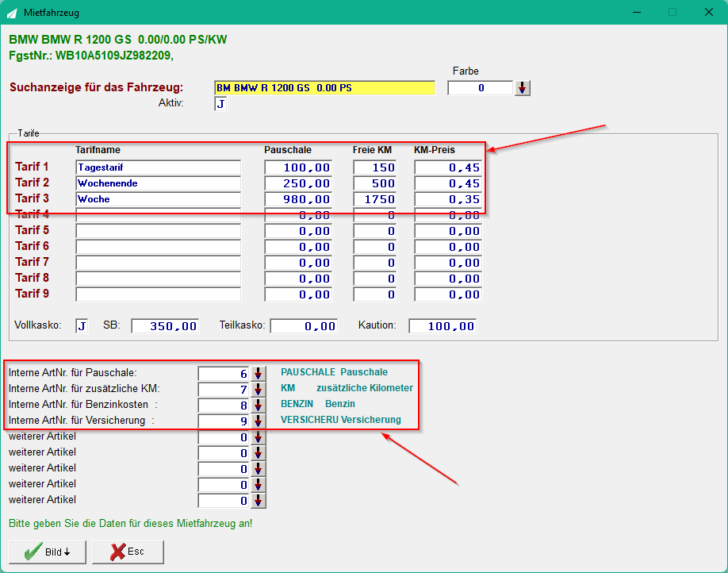Open article lookup for Benzinkosten ArtNr.
The height and width of the screenshot is (573, 728).
pyautogui.click(x=259, y=405)
